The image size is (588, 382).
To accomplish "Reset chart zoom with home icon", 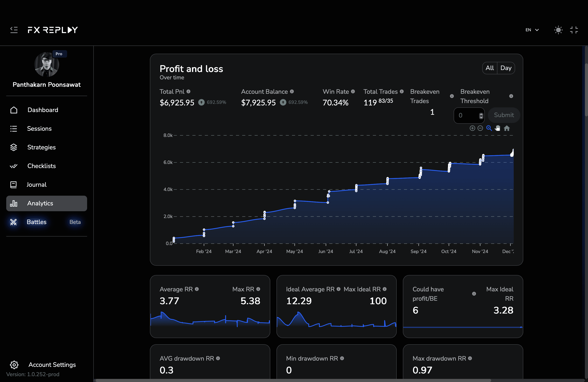I will (507, 128).
